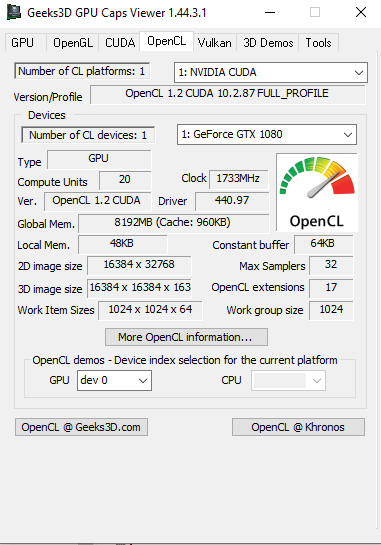
Task: Click the OpenCL speedometer logo image
Action: tap(317, 193)
